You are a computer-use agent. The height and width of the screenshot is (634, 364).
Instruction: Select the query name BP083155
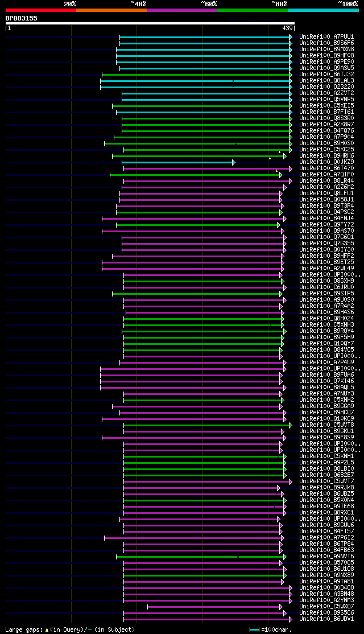tap(22, 18)
